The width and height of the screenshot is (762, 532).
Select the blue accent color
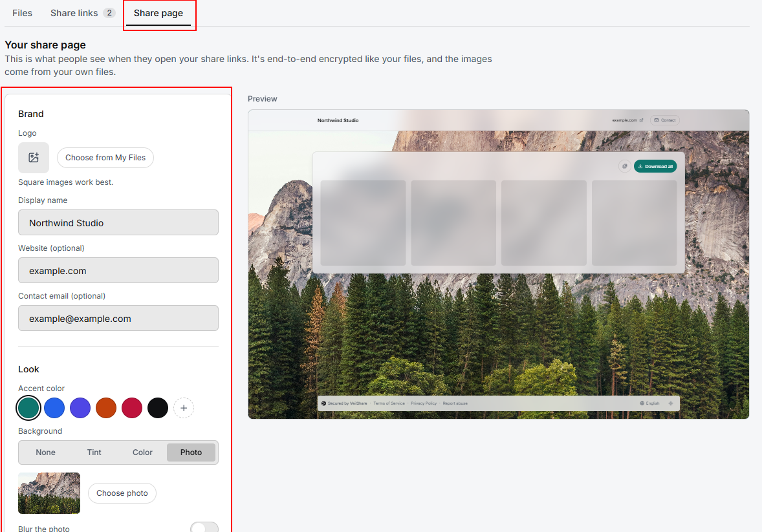tap(54, 408)
